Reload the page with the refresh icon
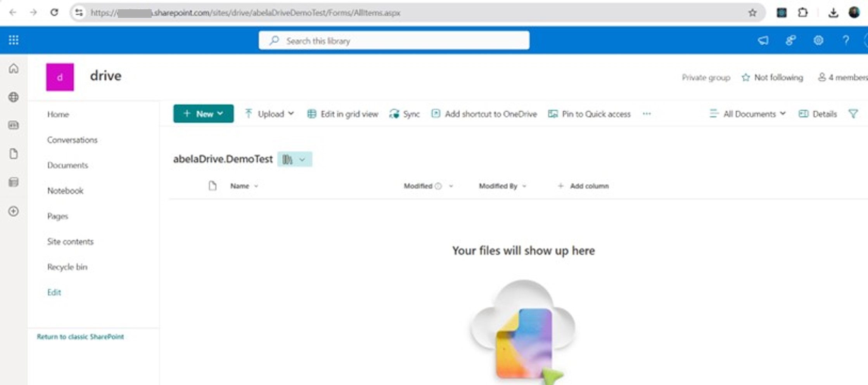Image resolution: width=868 pixels, height=385 pixels. (x=54, y=13)
